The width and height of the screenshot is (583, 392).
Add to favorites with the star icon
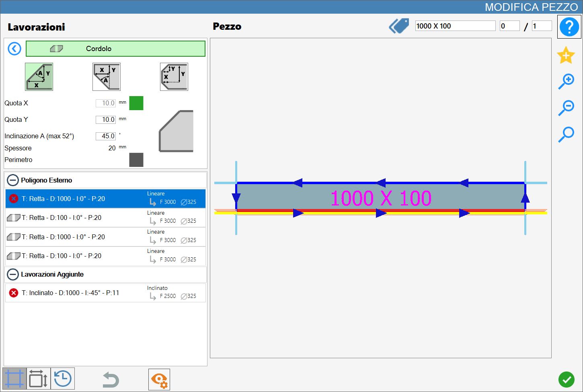pyautogui.click(x=566, y=55)
